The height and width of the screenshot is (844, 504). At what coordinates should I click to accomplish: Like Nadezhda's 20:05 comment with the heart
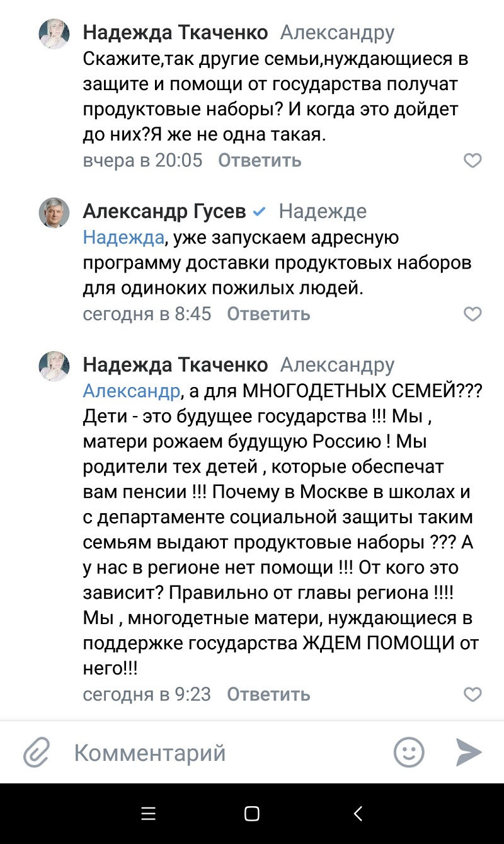pos(472,161)
